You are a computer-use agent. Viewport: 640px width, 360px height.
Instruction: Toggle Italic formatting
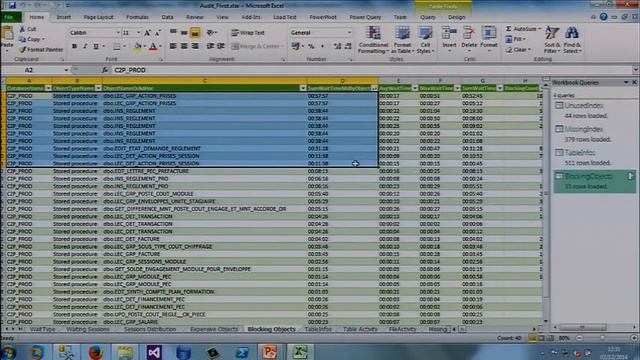pyautogui.click(x=85, y=47)
